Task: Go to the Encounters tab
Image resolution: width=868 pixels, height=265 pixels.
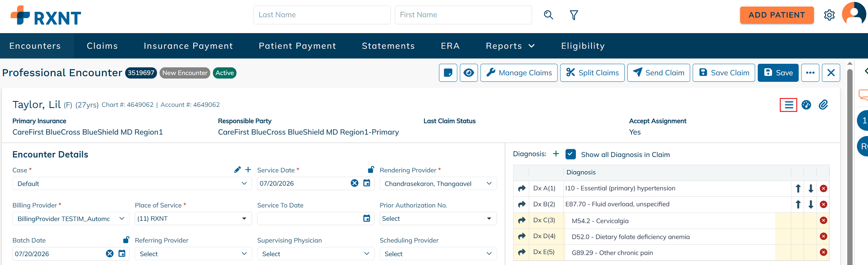Action: [x=35, y=46]
